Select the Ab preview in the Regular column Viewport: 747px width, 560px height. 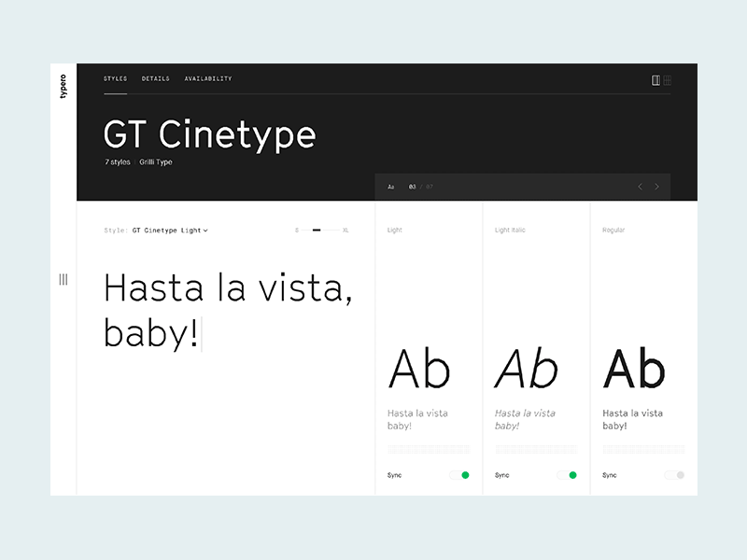[633, 368]
